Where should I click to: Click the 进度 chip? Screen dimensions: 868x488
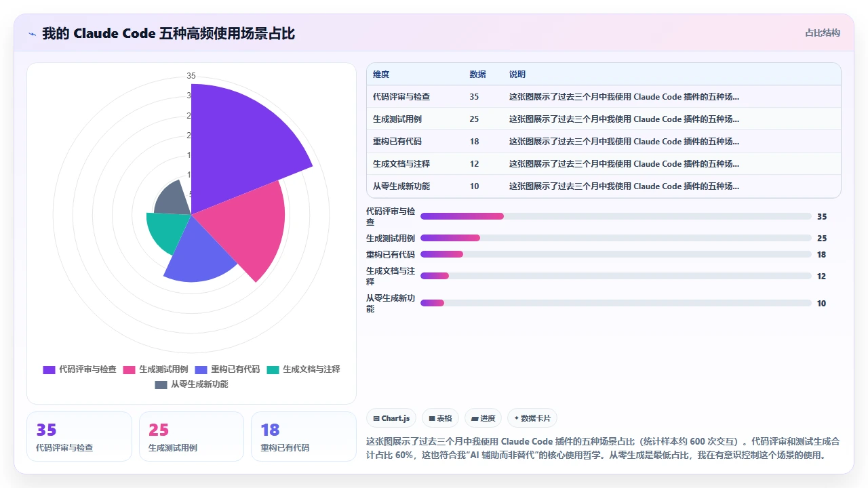tap(484, 418)
